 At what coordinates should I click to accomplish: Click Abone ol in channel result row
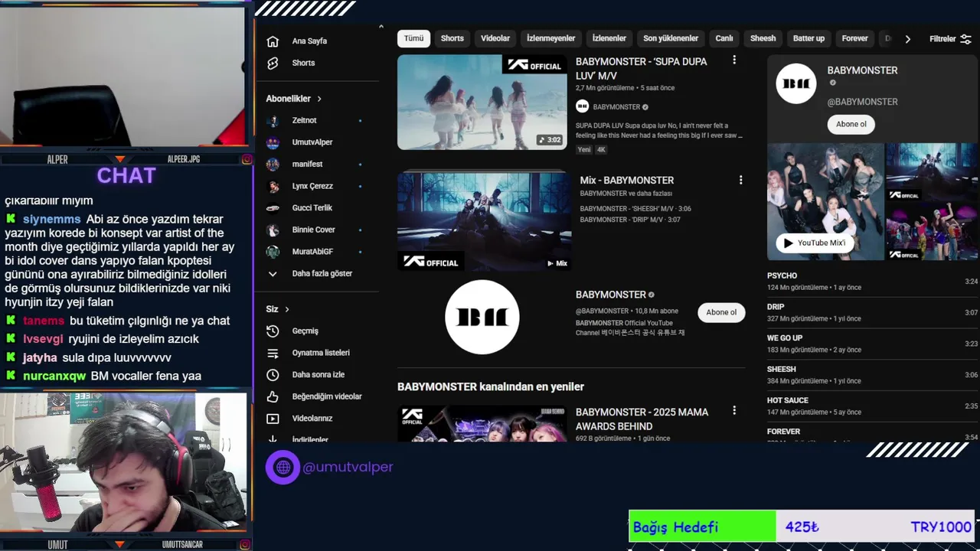pos(721,312)
